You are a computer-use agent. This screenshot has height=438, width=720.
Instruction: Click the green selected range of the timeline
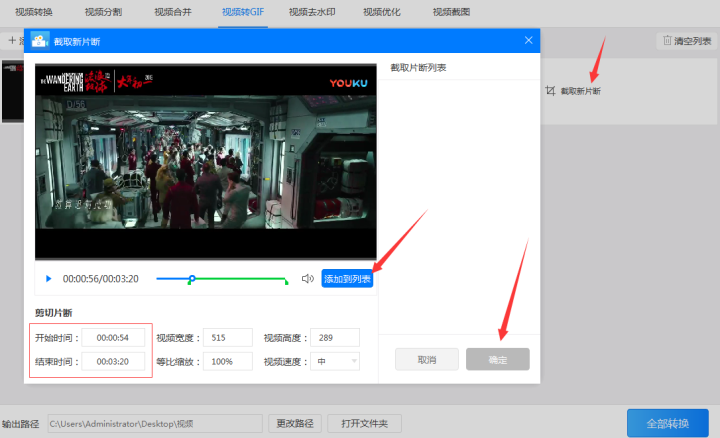click(x=239, y=278)
